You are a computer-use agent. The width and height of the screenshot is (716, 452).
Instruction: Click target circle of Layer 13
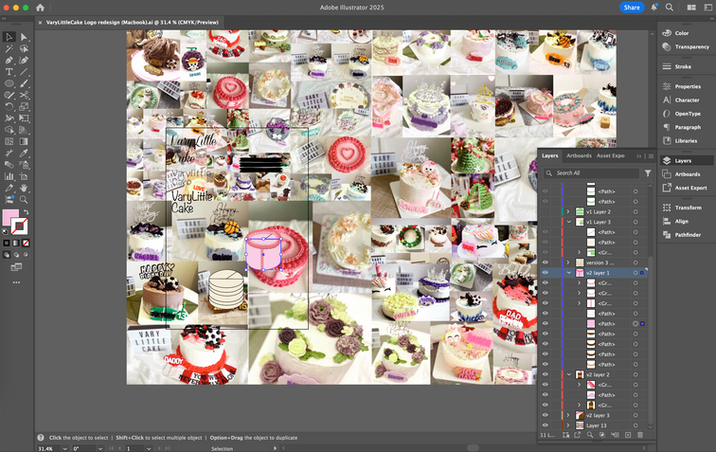pos(635,425)
